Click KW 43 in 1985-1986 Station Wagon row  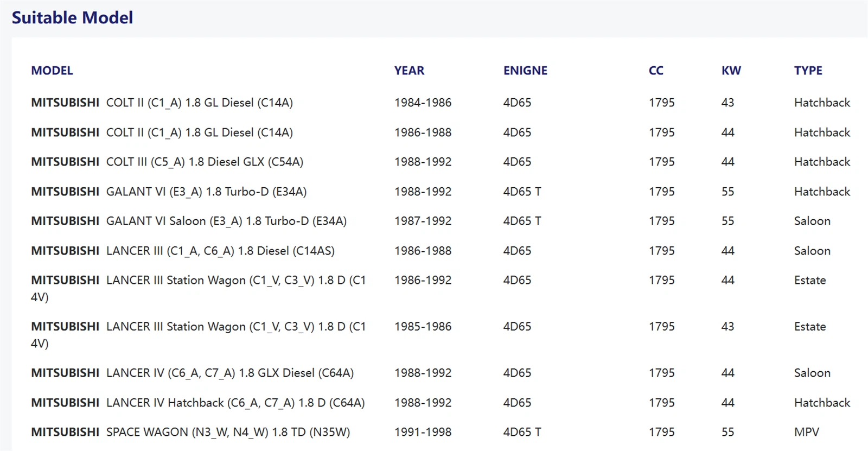click(x=727, y=326)
